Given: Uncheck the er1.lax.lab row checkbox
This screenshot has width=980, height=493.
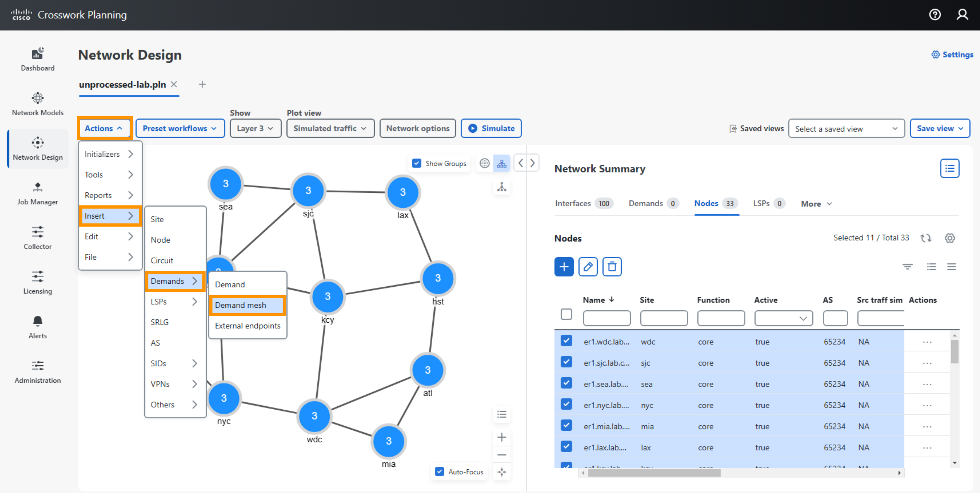Looking at the screenshot, I should pos(566,446).
